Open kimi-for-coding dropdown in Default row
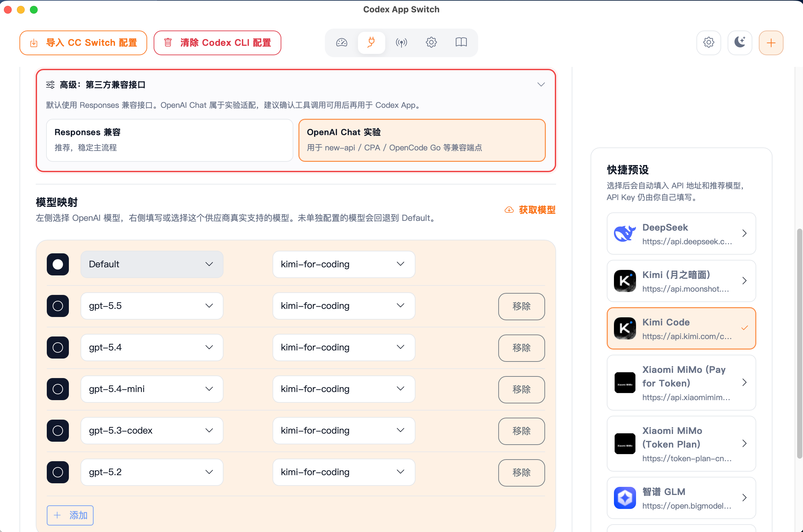 pyautogui.click(x=344, y=264)
